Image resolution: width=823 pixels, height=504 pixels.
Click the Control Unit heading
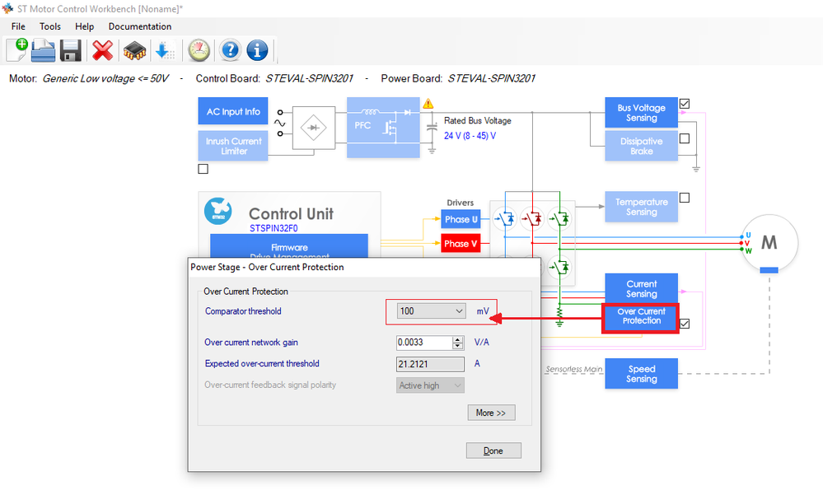coord(291,213)
